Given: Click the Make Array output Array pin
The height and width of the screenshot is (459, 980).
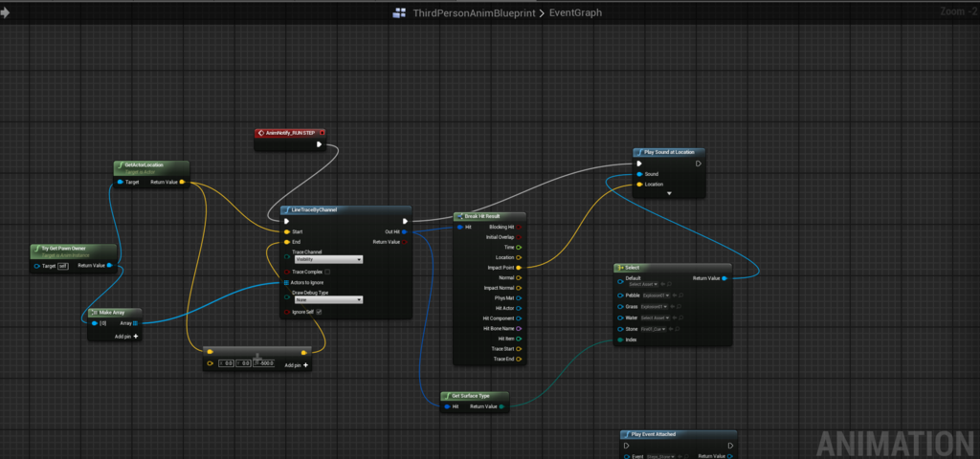Looking at the screenshot, I should 136,323.
